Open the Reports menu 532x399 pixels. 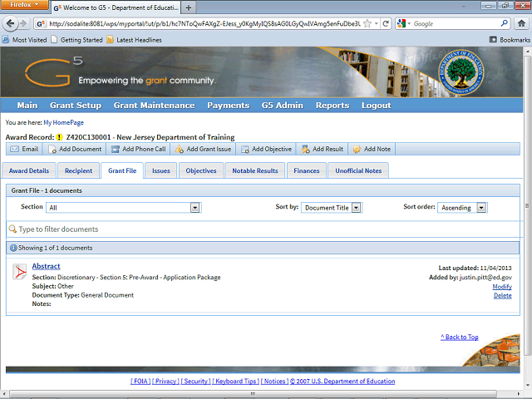point(332,106)
